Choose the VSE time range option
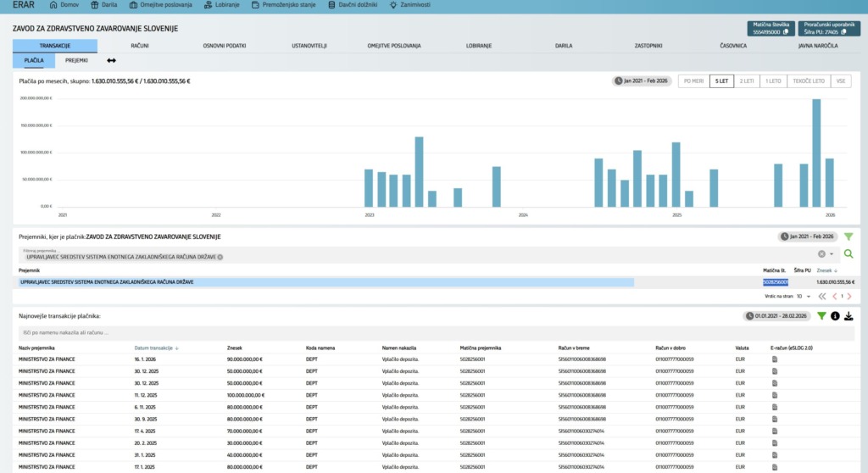 pos(841,81)
